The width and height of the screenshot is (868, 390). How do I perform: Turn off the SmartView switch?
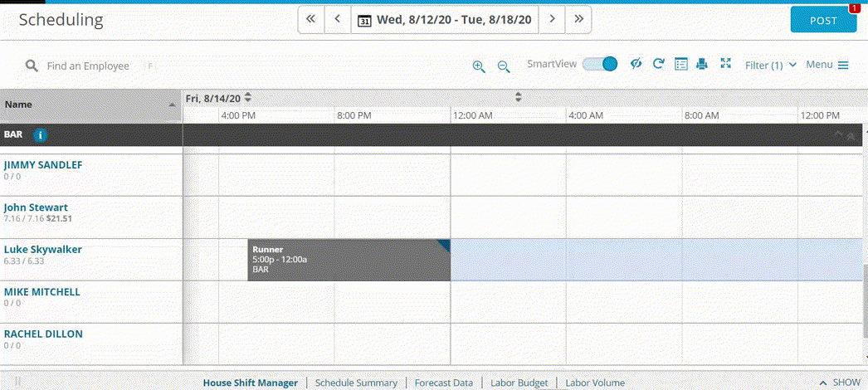[599, 64]
